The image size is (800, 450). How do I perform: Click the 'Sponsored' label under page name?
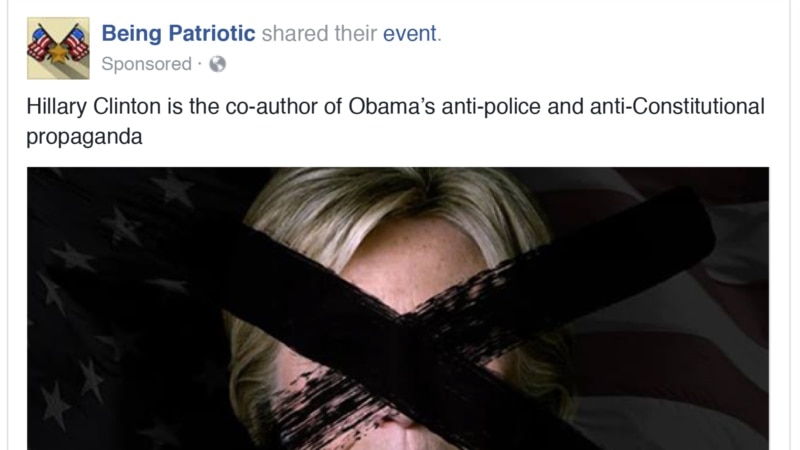point(146,64)
